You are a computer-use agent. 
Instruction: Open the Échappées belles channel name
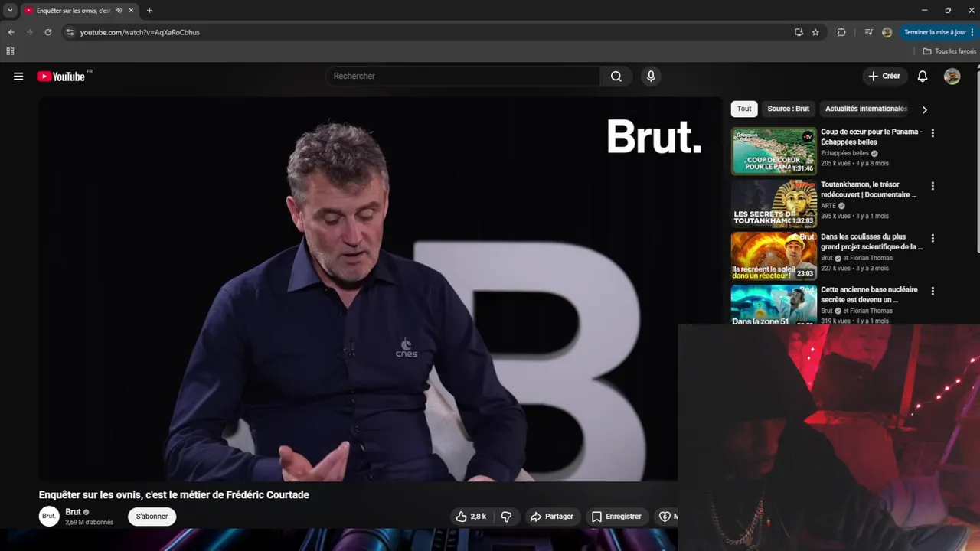[x=844, y=153]
